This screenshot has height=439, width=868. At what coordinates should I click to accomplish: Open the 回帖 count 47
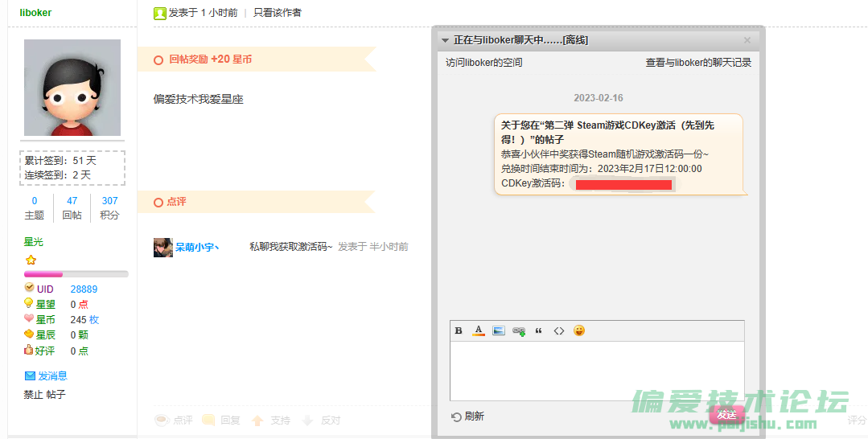pyautogui.click(x=72, y=201)
